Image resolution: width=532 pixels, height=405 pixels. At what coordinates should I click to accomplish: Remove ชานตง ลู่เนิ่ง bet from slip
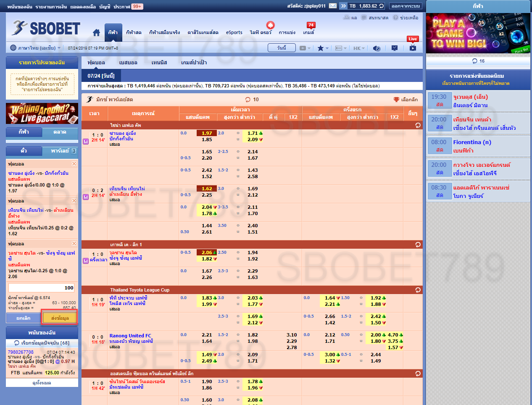coord(74,164)
